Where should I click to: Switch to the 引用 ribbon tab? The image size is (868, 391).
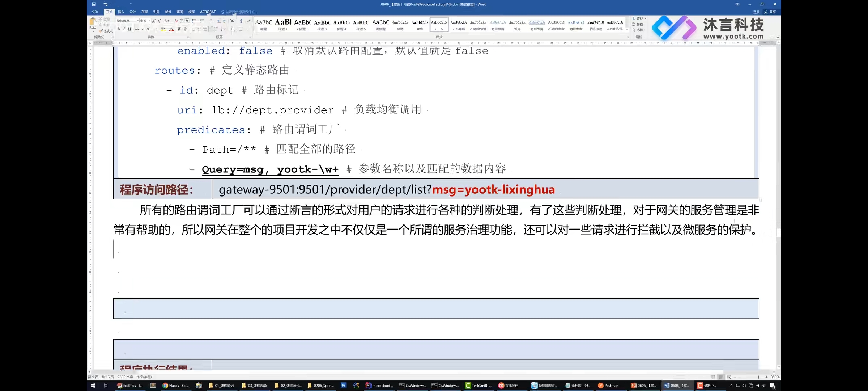tap(156, 12)
